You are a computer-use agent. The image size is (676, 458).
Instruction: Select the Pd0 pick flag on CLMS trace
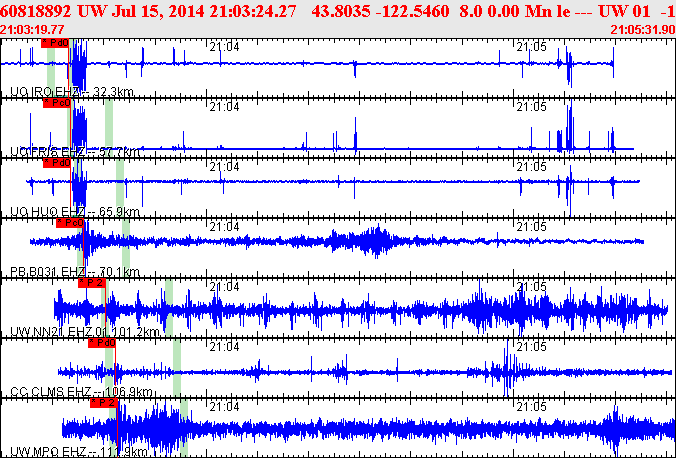click(102, 342)
